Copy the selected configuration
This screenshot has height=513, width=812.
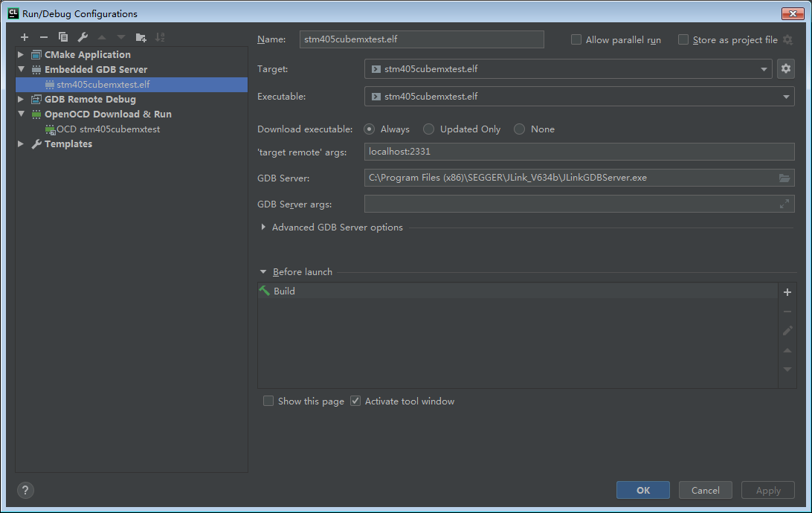(62, 37)
